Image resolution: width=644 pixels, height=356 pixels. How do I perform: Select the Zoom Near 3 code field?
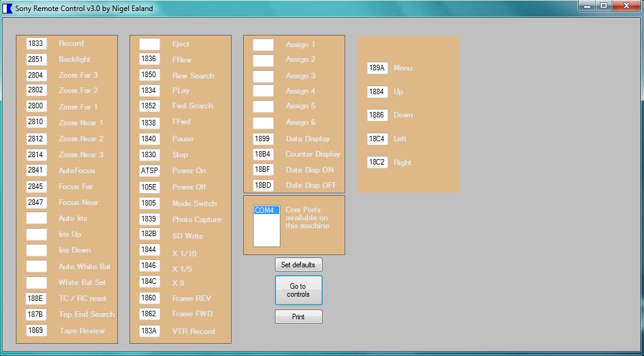click(x=37, y=155)
